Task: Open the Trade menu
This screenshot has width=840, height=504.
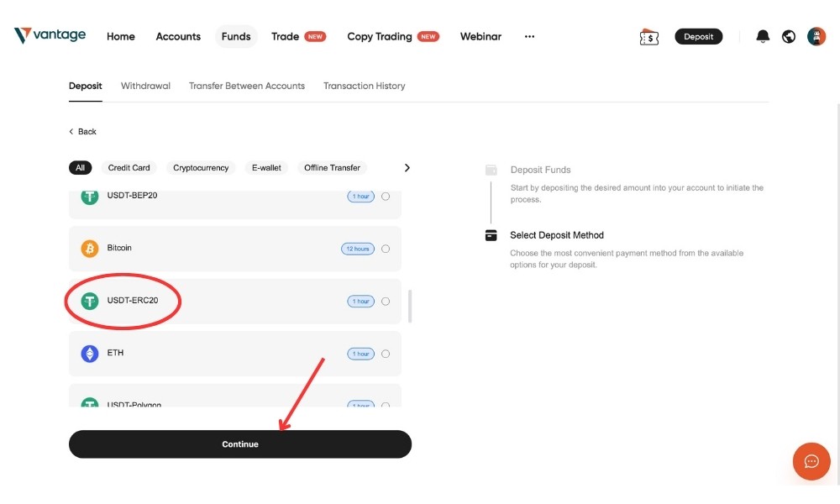Action: pos(285,36)
